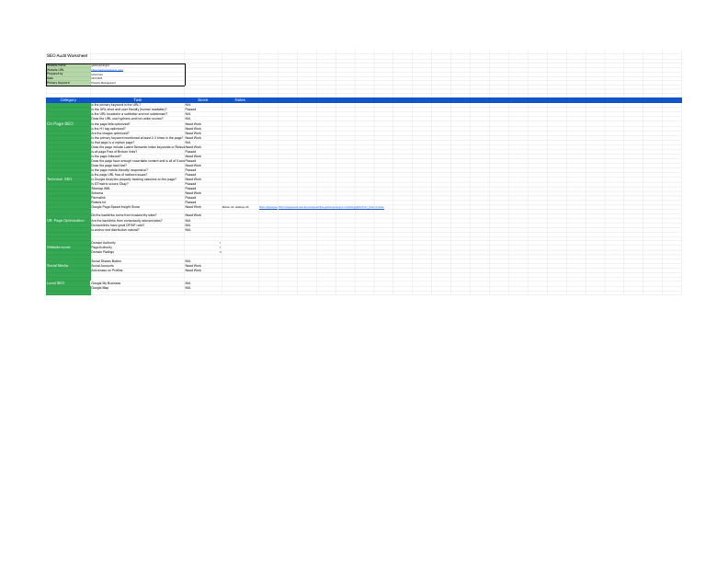Click the Social Shares Button task cell
This screenshot has height=563, width=728.
coord(138,261)
